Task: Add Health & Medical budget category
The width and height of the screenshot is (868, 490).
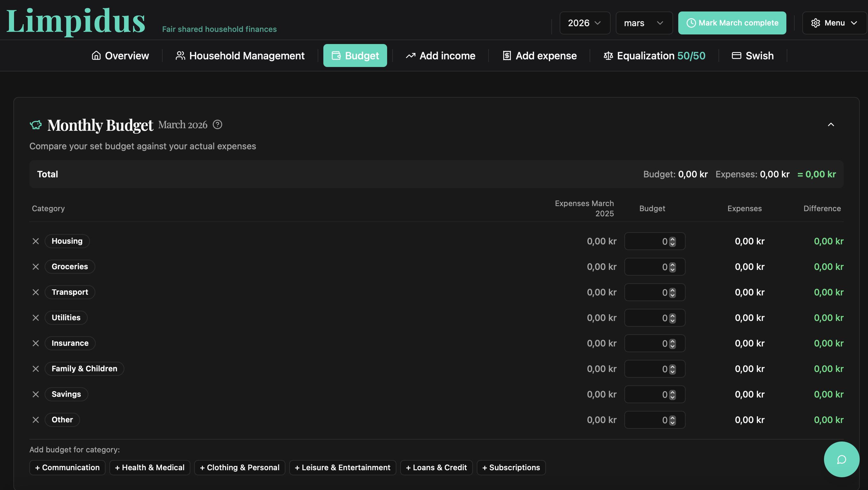Action: 150,467
